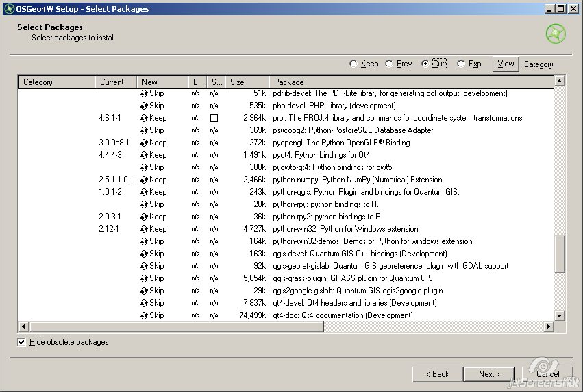Click the Back button
This screenshot has height=392, width=583.
tap(438, 374)
